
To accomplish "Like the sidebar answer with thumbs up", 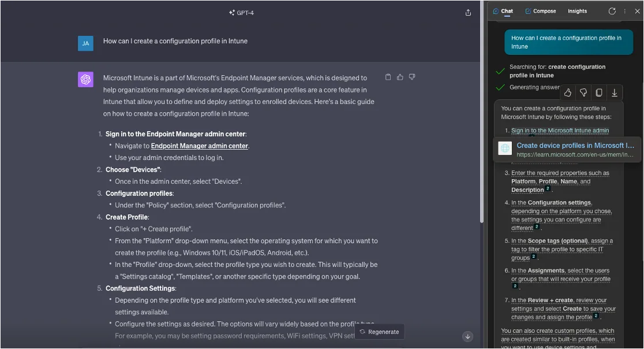I will (568, 93).
